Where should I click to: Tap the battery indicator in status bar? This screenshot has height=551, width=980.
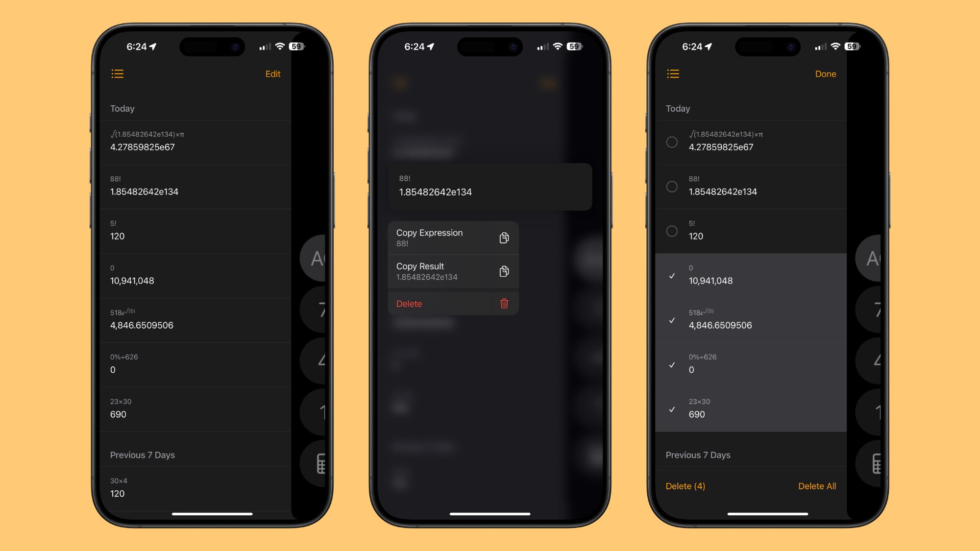click(299, 46)
